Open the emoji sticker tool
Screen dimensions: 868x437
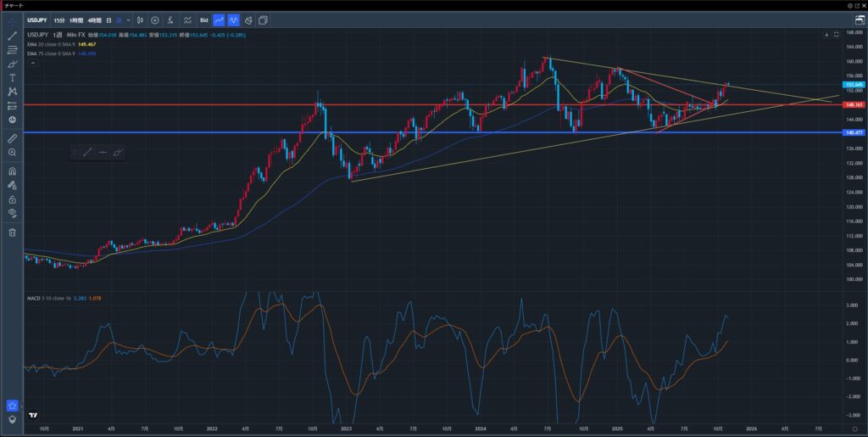point(13,120)
